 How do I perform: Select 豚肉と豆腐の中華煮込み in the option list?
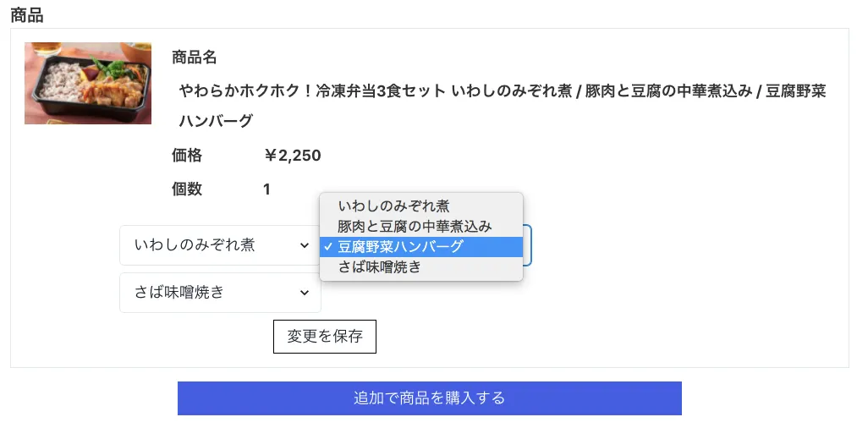[x=415, y=226]
